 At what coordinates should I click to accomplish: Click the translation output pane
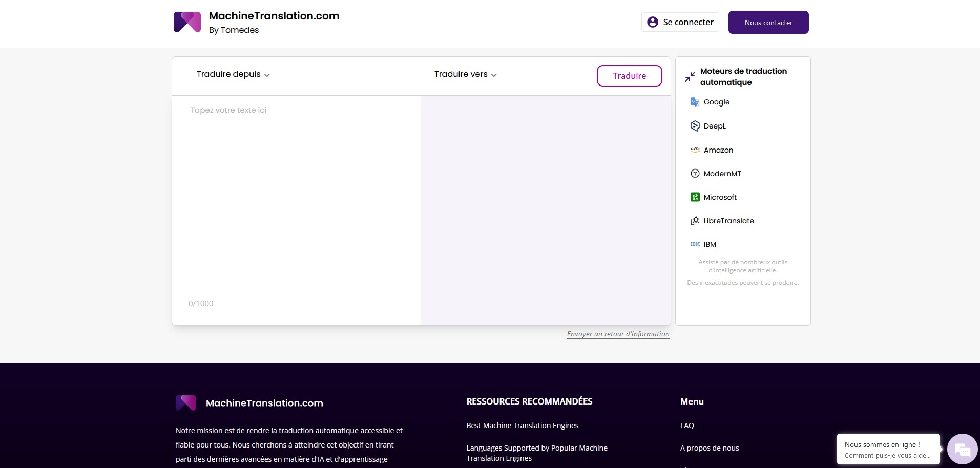coord(546,210)
